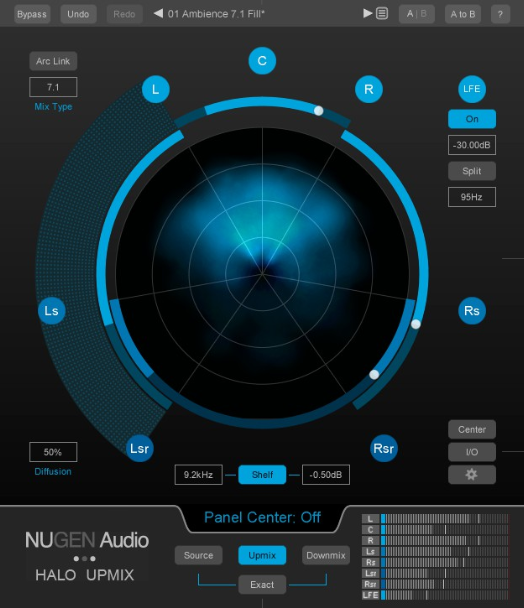Switch to Upmix monitoring
Image resolution: width=524 pixels, height=608 pixels.
(x=262, y=555)
